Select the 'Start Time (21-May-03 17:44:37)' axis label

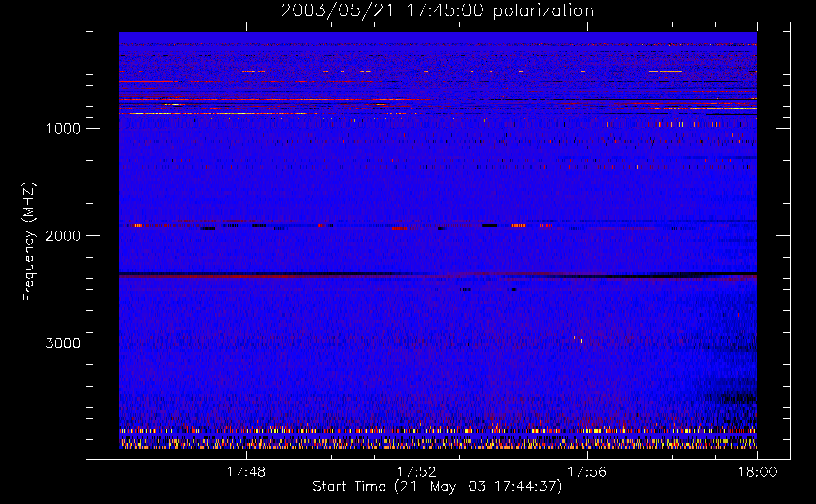[x=437, y=487]
